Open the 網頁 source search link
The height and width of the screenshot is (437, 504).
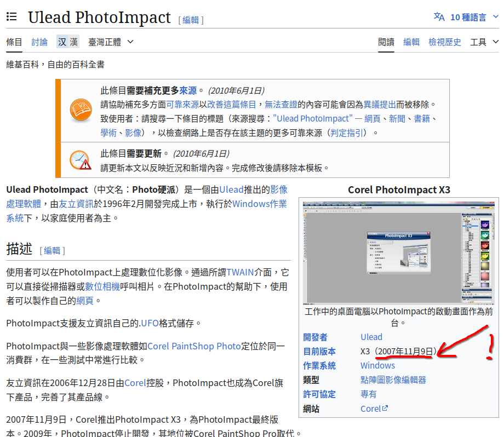tap(373, 119)
